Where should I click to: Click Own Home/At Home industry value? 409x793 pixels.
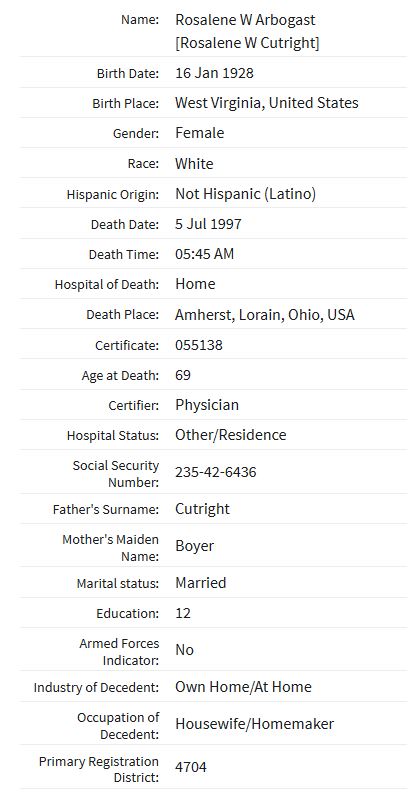tap(243, 687)
